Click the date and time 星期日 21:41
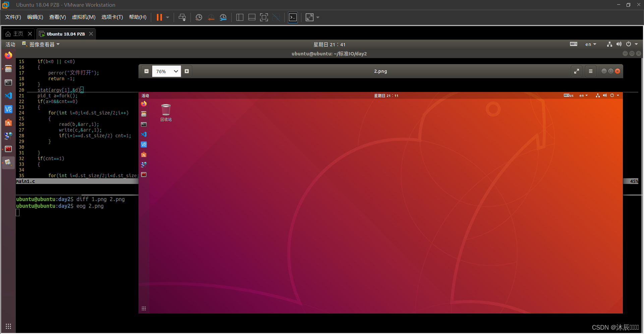644x334 pixels. pos(329,44)
